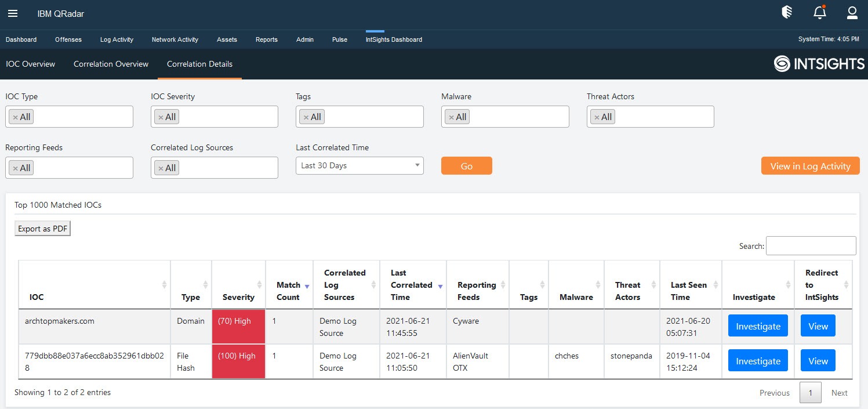Open the notifications bell
This screenshot has height=409, width=868.
tap(819, 13)
